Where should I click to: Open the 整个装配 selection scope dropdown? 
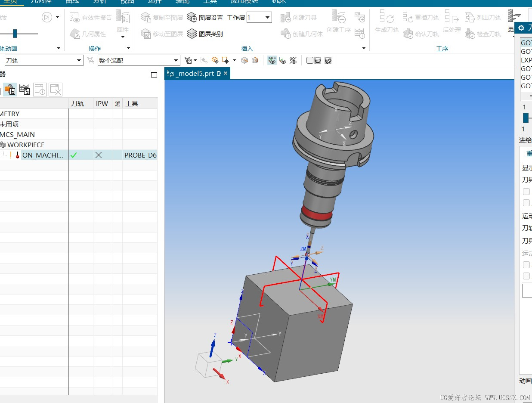tap(176, 61)
